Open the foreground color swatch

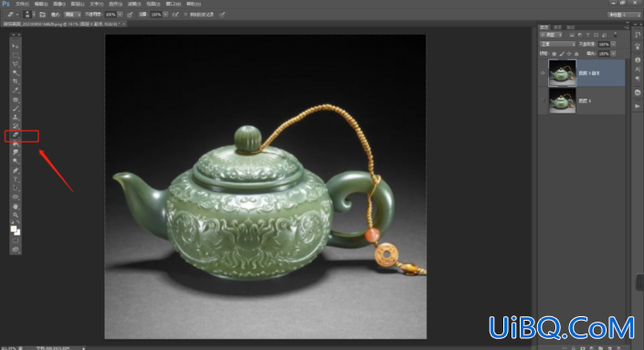(x=14, y=228)
